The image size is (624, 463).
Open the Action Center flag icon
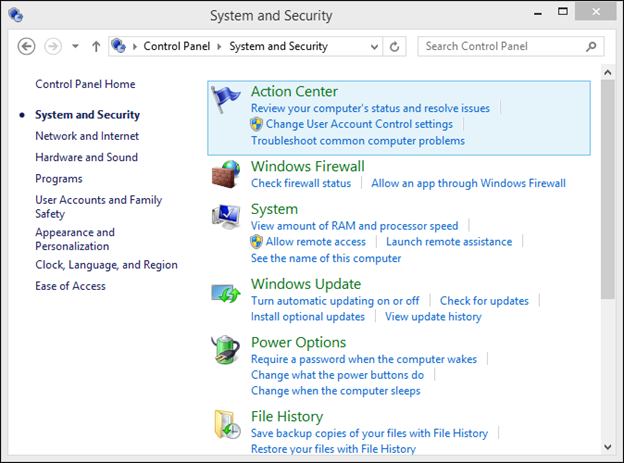point(226,100)
